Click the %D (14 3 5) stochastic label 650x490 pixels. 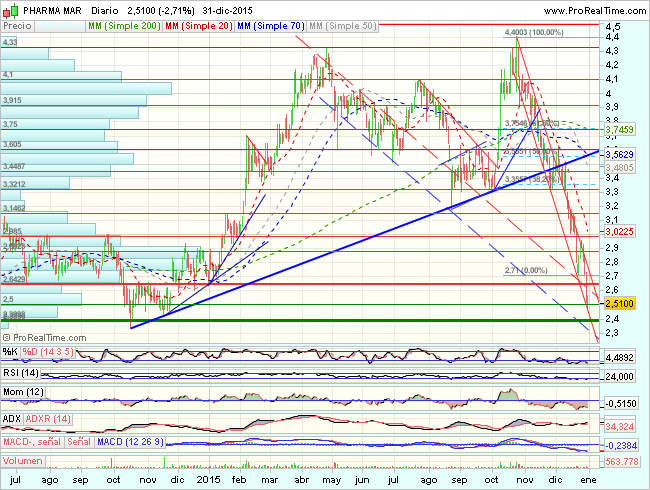48,352
